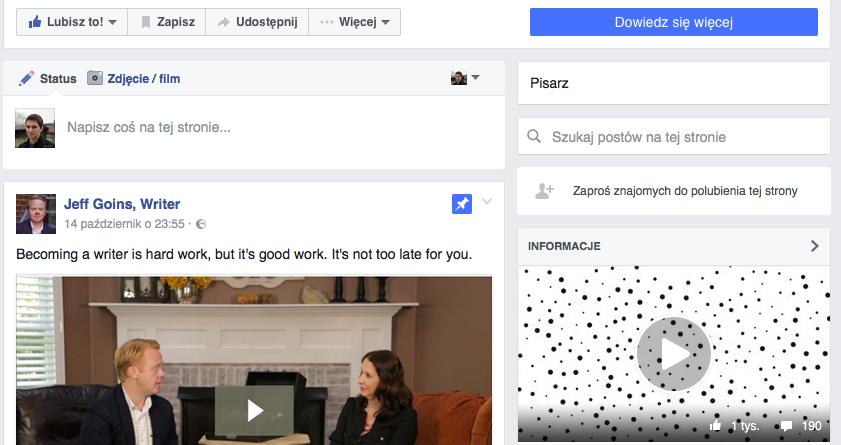841x445 pixels.
Task: Select the Status tab in composer
Action: click(48, 79)
